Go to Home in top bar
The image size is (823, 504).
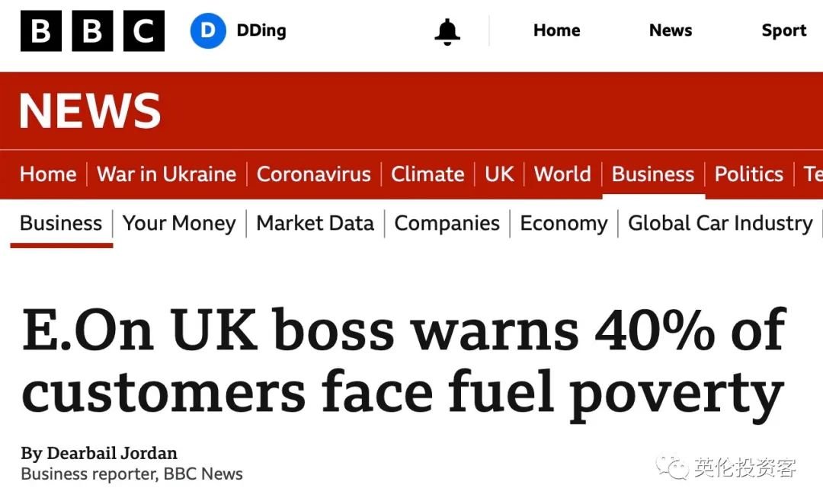(557, 30)
